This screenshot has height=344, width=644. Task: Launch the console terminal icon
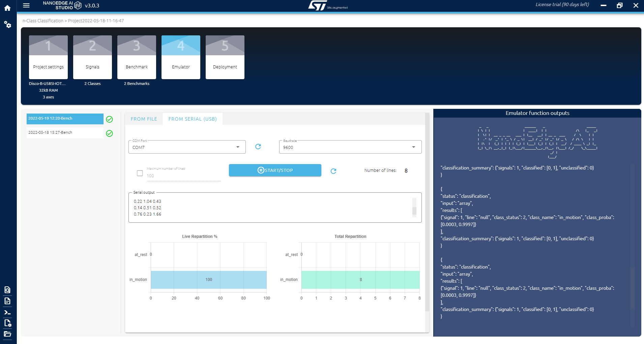[7, 312]
